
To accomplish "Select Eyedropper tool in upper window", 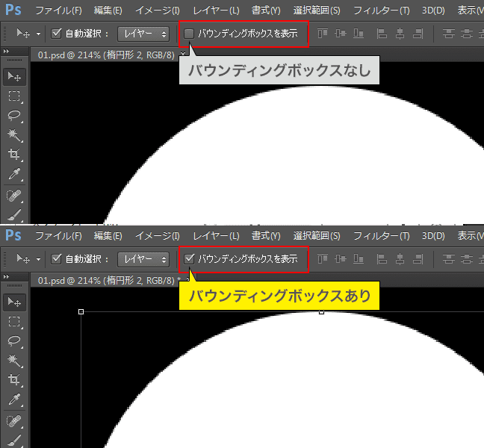I will tap(14, 174).
